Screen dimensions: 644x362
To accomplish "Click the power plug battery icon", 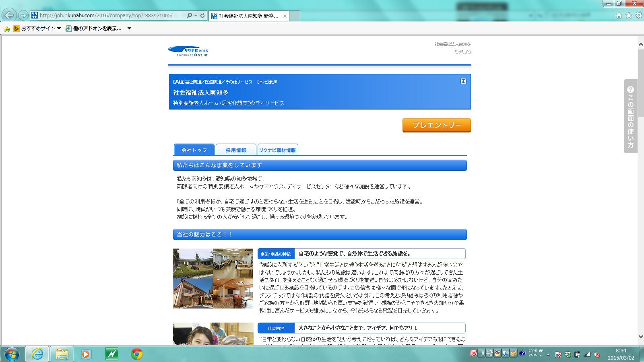I will point(578,354).
